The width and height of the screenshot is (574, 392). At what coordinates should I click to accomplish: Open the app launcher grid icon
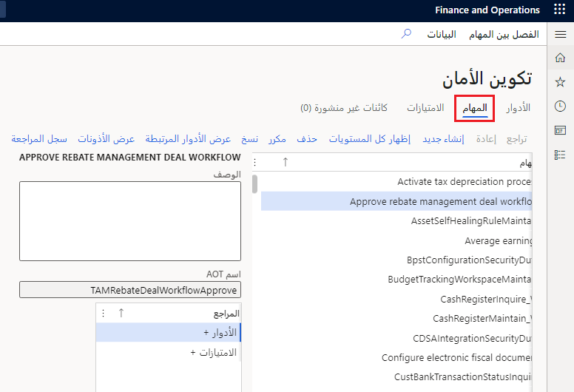[559, 9]
